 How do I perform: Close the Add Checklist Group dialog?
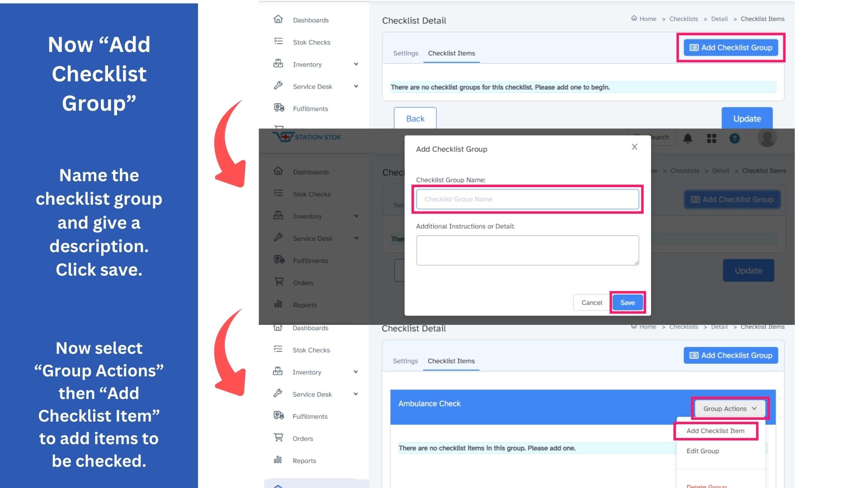click(634, 147)
